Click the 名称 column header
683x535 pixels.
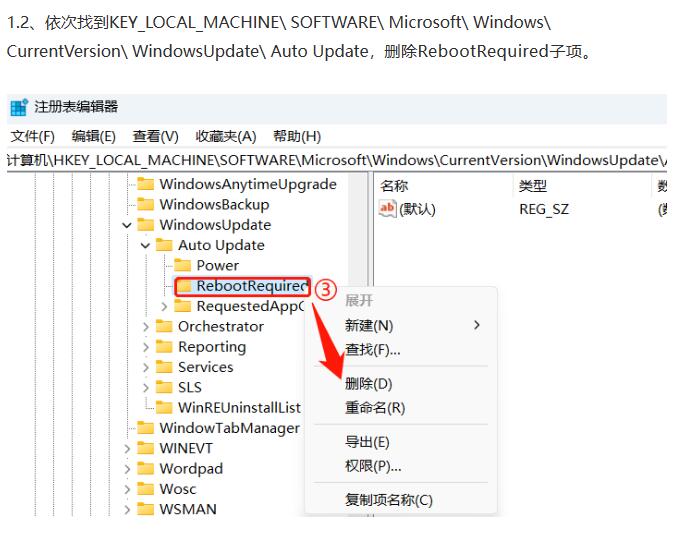click(x=395, y=185)
